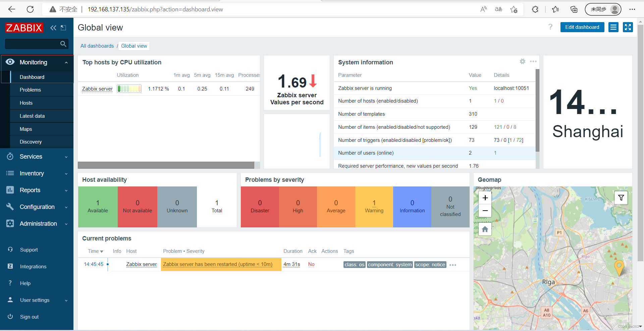Viewport: 644px width, 331px height.
Task: Open the System information widget settings gear
Action: point(522,61)
